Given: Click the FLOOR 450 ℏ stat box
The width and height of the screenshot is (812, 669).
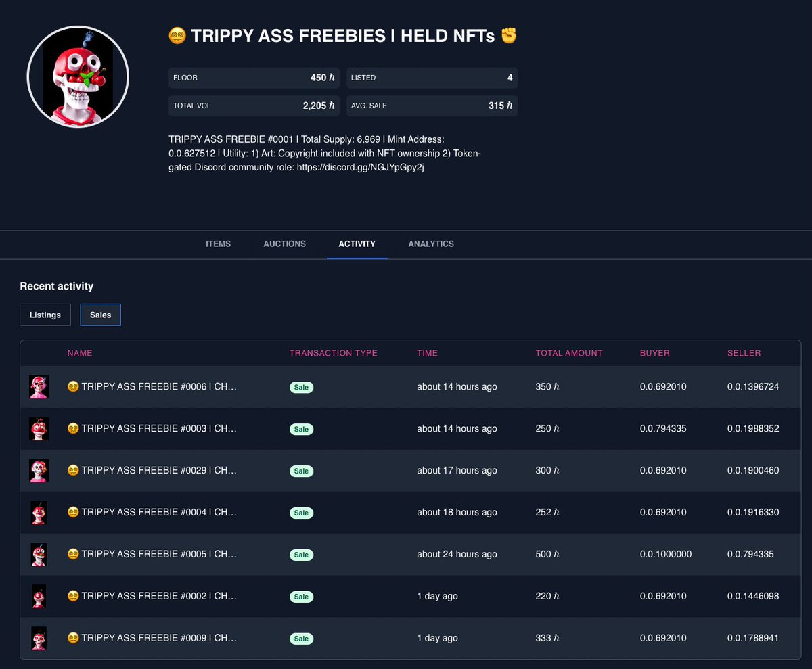Looking at the screenshot, I should (254, 78).
